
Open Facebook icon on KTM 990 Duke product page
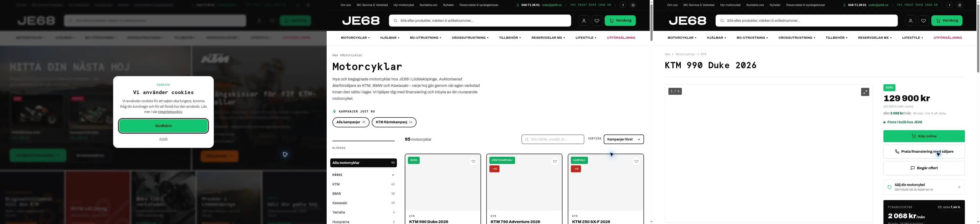pos(950,5)
